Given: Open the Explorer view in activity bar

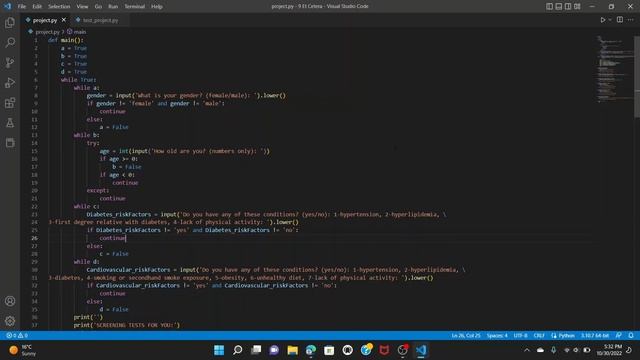Looking at the screenshot, I should click(x=10, y=23).
